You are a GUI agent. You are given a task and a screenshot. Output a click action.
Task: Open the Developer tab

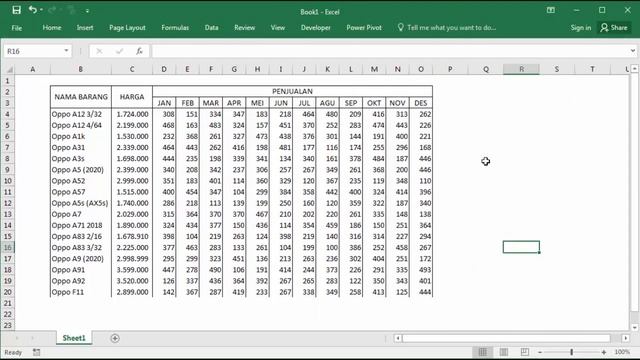click(316, 28)
